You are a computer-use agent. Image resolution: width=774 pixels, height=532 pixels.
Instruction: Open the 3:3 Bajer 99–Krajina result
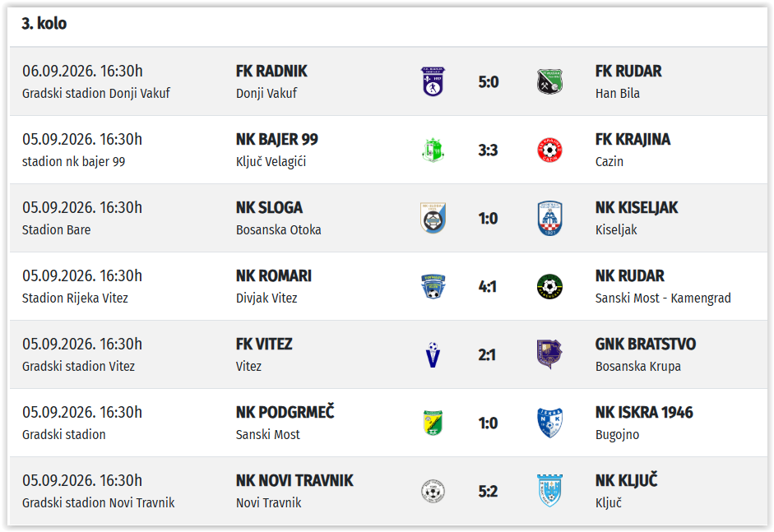coord(488,150)
